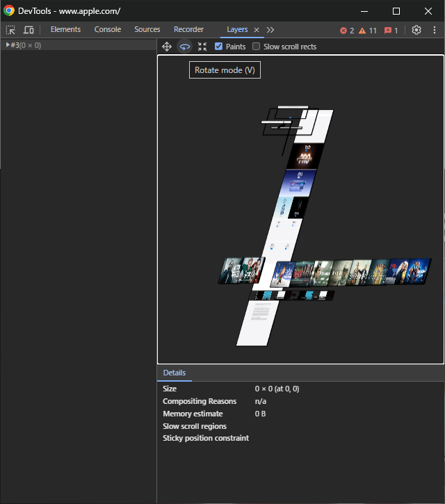Viewport: 445px width, 504px height.
Task: Click the issues flag counter
Action: coord(391,31)
